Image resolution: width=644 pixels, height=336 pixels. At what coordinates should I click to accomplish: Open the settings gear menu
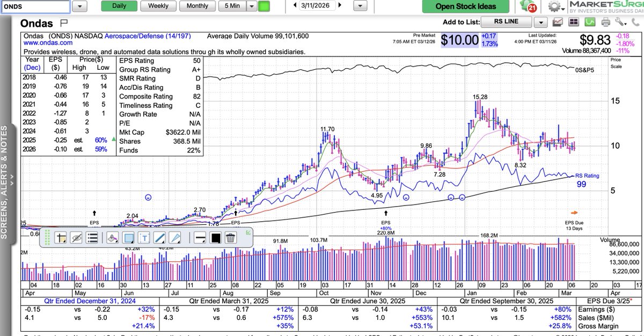coord(555,6)
